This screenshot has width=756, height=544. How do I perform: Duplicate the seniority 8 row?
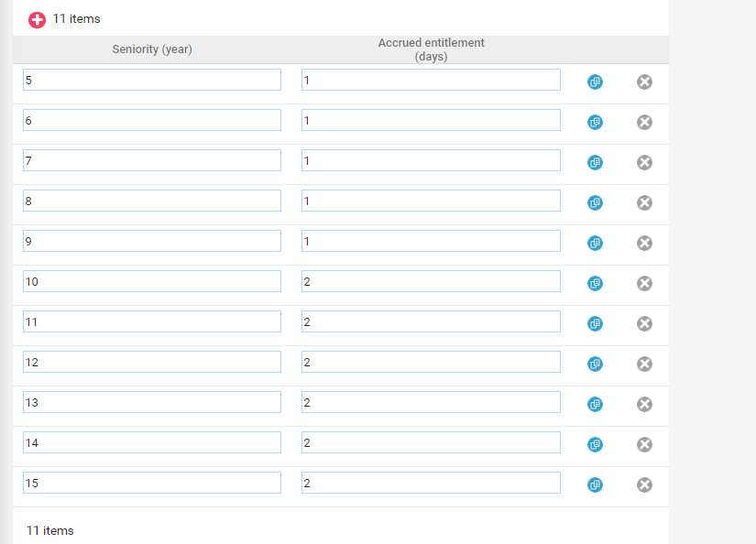595,203
